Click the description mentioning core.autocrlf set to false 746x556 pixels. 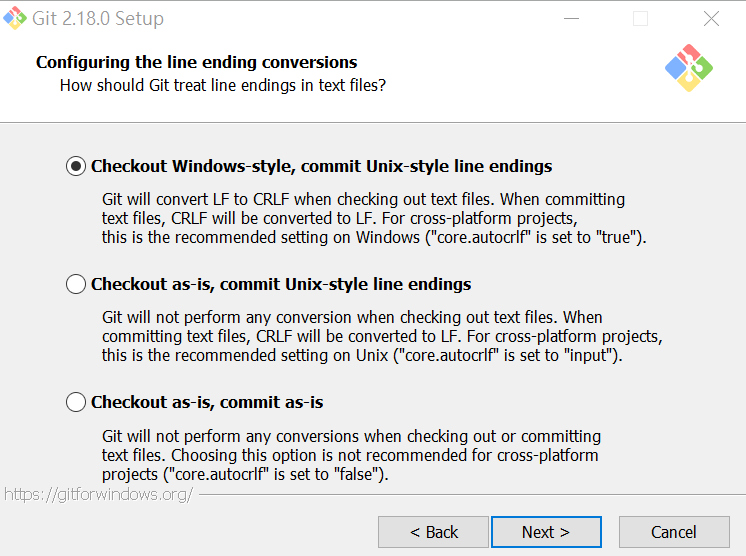coord(351,455)
